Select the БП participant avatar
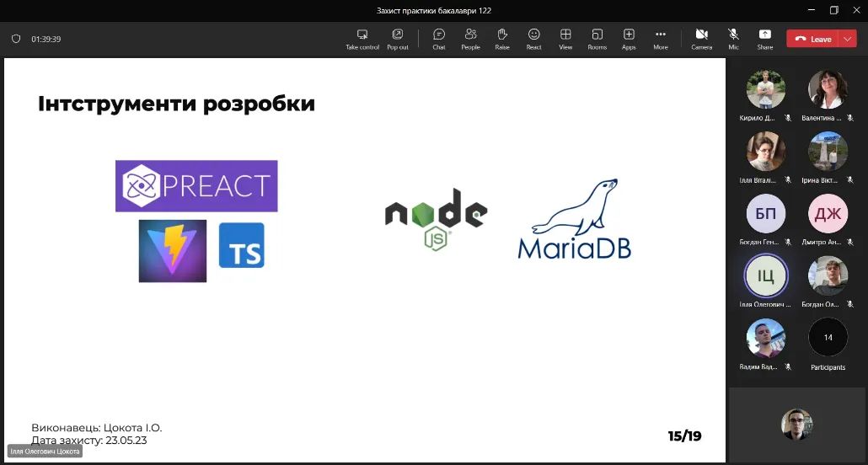The image size is (868, 465). (765, 213)
